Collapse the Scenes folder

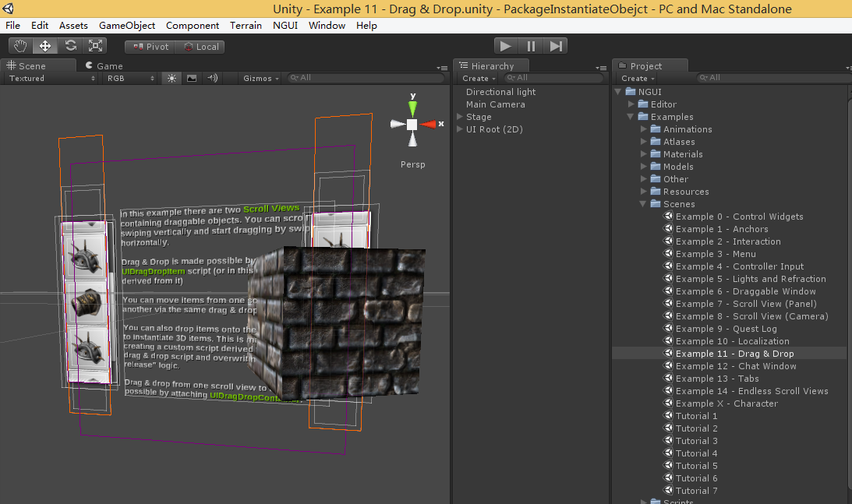[x=643, y=204]
